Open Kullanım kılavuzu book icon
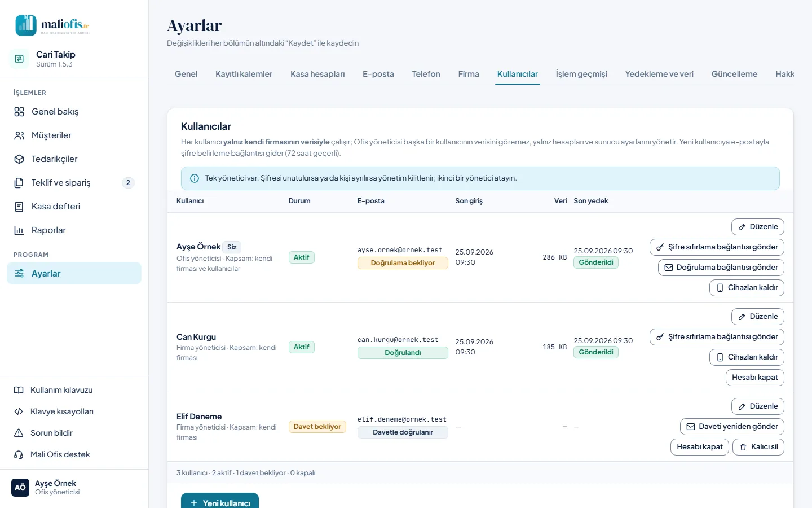812x508 pixels. click(19, 390)
